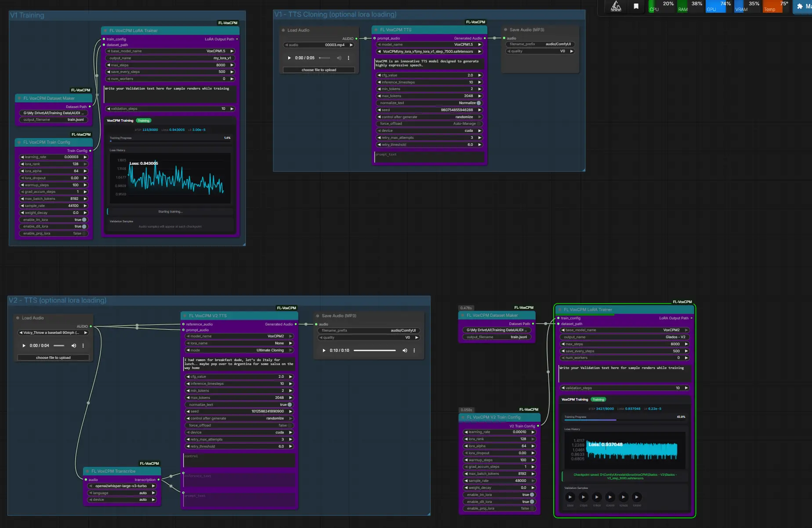
Task: Play the V2 Save Audio output
Action: point(324,351)
